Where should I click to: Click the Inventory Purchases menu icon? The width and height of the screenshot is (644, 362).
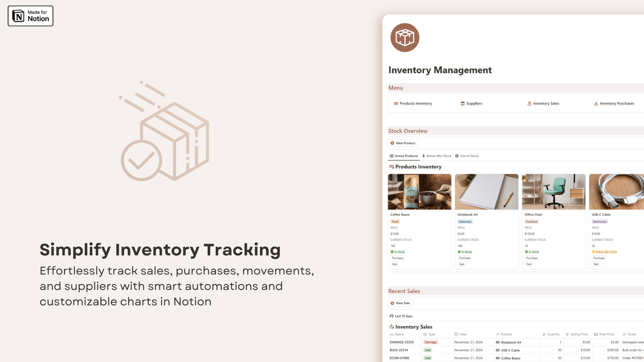click(596, 104)
